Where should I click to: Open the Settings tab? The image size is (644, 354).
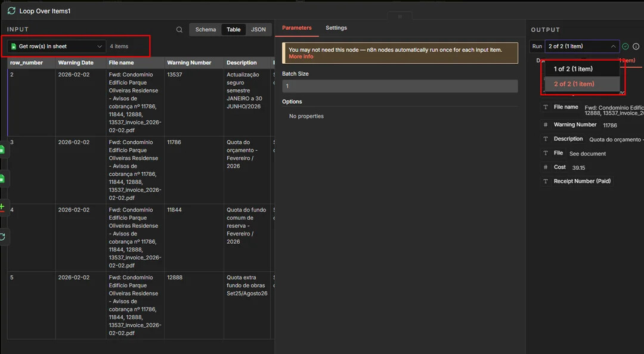coord(336,28)
